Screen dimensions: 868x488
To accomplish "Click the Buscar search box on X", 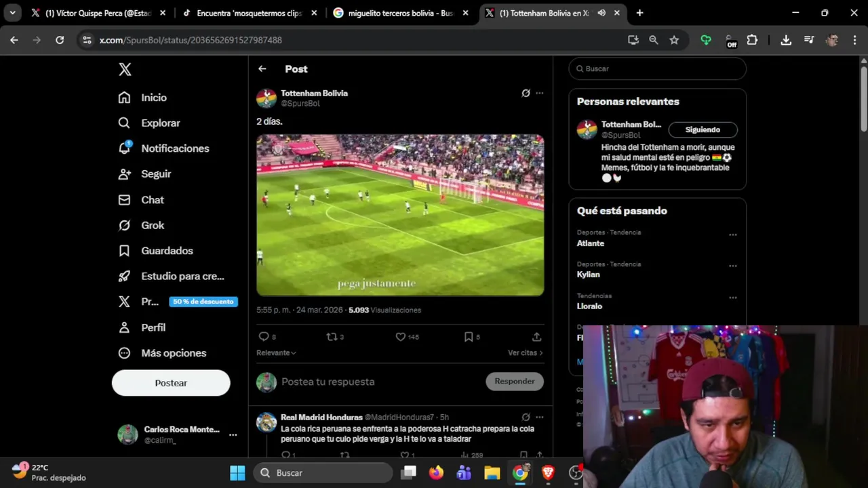I will point(658,68).
